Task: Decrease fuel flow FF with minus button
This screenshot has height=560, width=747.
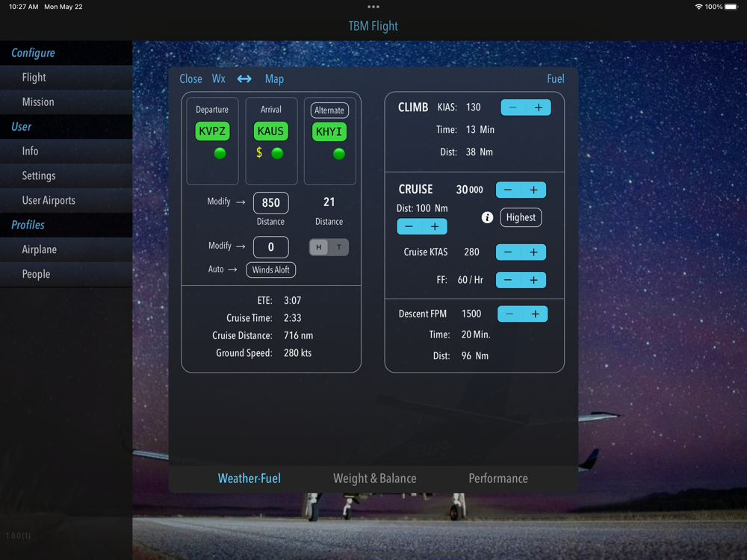Action: point(508,280)
